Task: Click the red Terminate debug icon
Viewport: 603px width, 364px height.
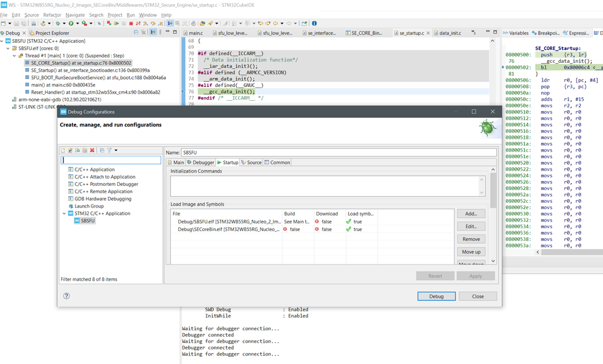Action: coord(131,24)
